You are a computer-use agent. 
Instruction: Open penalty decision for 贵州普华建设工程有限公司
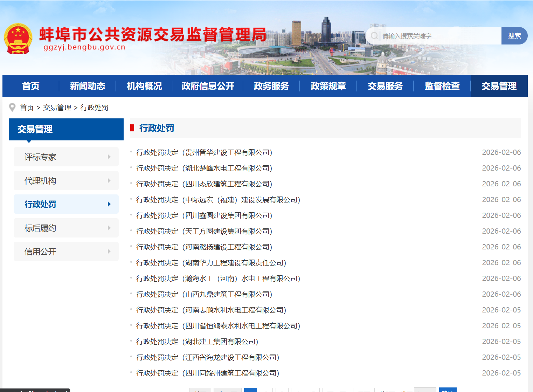click(204, 152)
